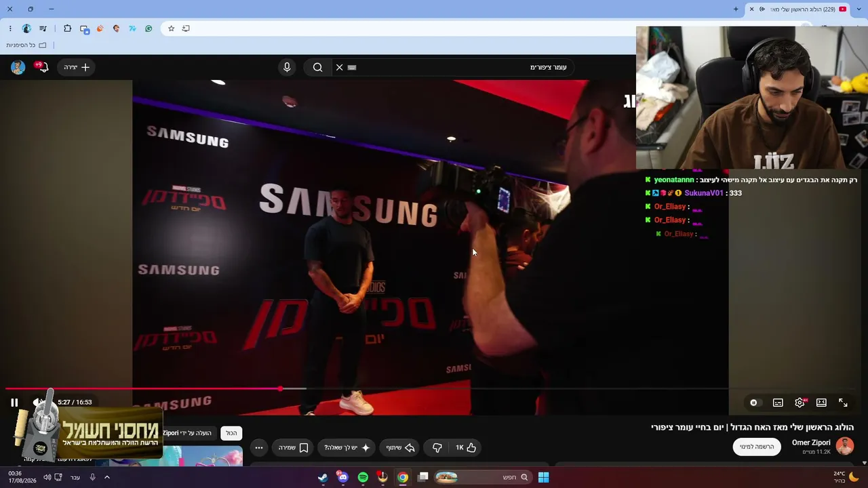Pause the YouTube video
The image size is (868, 488).
(x=14, y=403)
